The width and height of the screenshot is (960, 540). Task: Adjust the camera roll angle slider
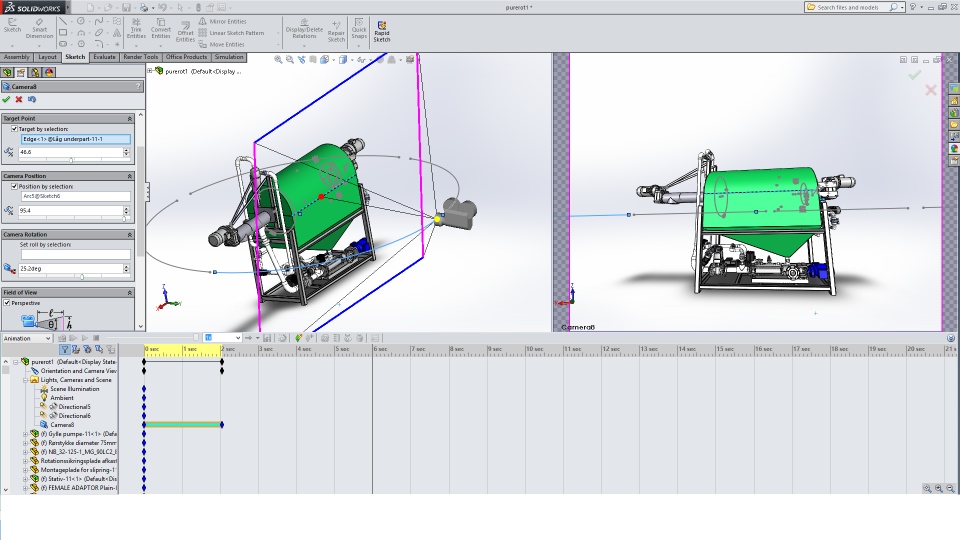click(81, 277)
